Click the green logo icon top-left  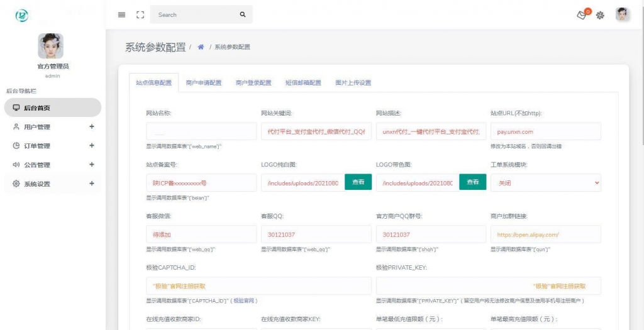pos(22,16)
